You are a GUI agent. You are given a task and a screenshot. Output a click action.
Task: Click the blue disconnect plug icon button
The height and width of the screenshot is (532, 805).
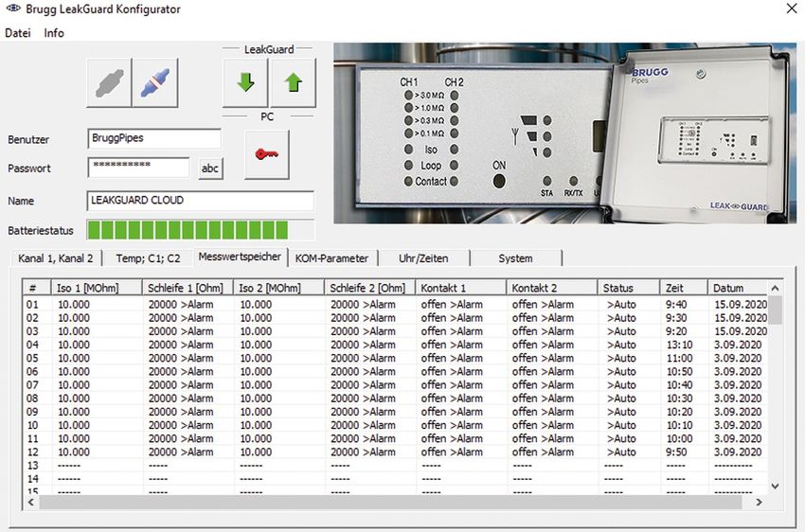coord(155,82)
